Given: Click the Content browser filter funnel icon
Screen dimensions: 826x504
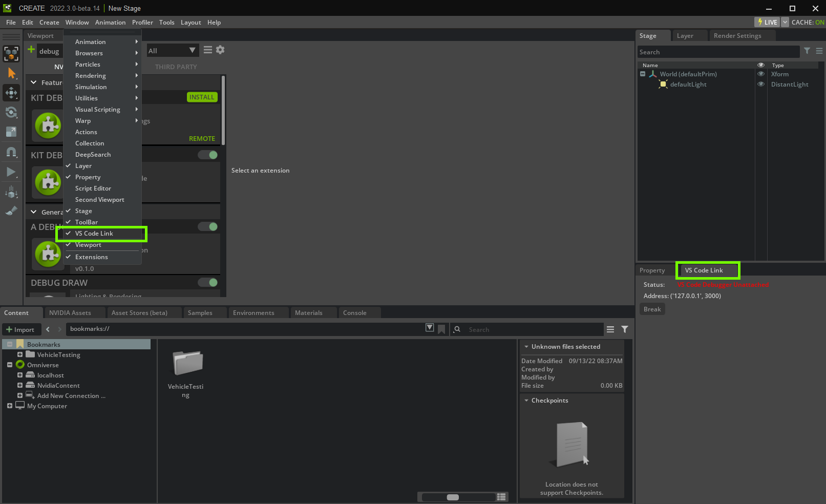Looking at the screenshot, I should 625,329.
